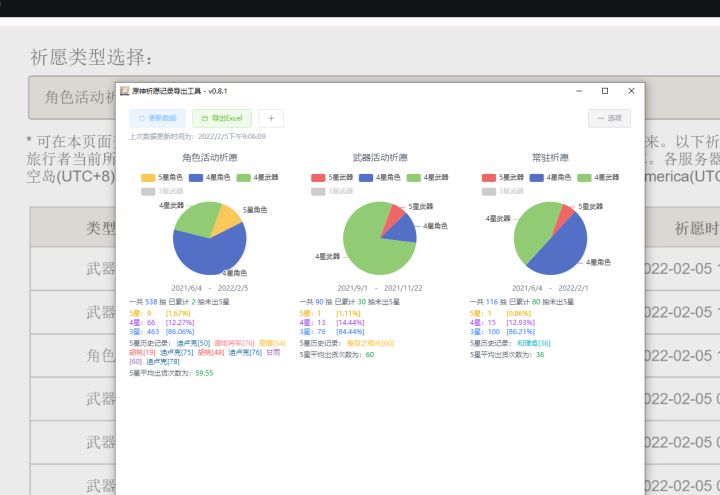Click the 4星: 66 [12.27%] line
This screenshot has height=495, width=720.
coord(162,322)
